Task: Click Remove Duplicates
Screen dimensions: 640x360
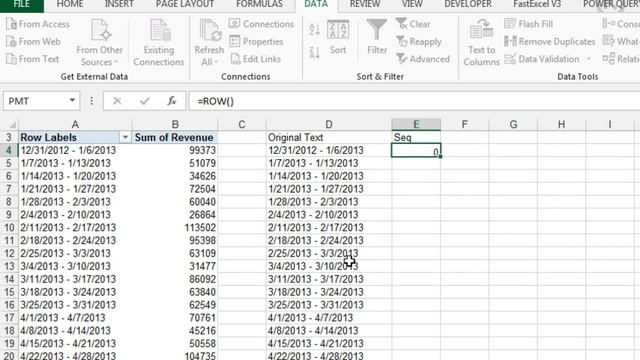Action: click(549, 42)
